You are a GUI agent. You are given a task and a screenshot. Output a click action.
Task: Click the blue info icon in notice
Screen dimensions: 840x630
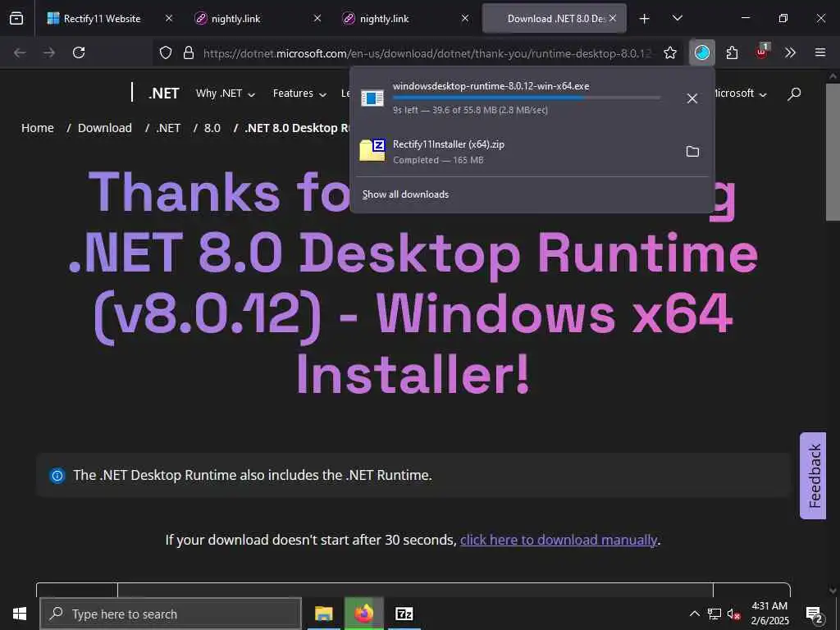[x=57, y=475]
